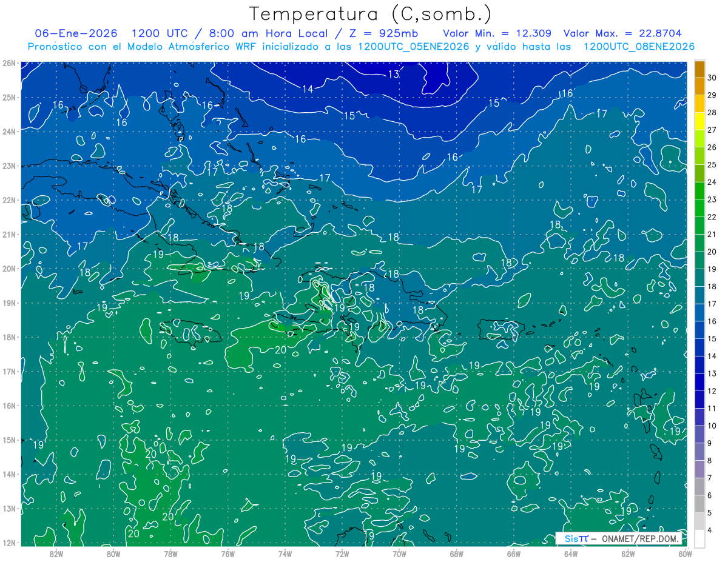Click latitude axis label '17N'
The image size is (728, 562).
click(x=9, y=371)
